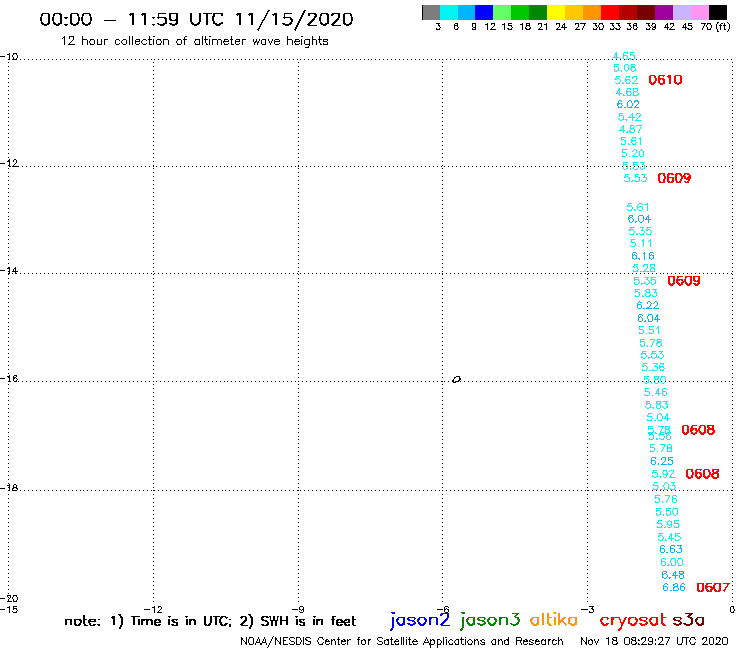The height and width of the screenshot is (650, 740).
Task: Click the '12 hour collection of altimeter wave heights' subtitle
Action: coord(194,41)
